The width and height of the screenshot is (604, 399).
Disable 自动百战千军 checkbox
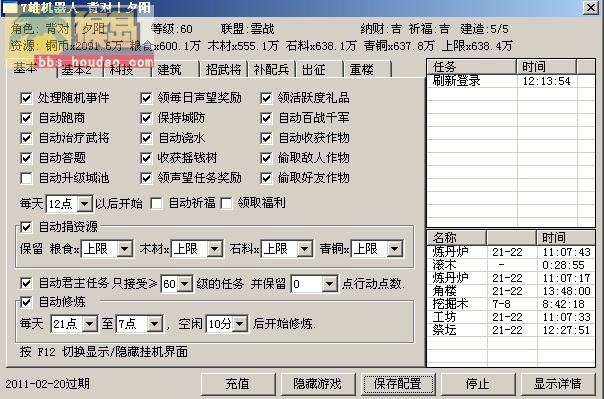266,118
